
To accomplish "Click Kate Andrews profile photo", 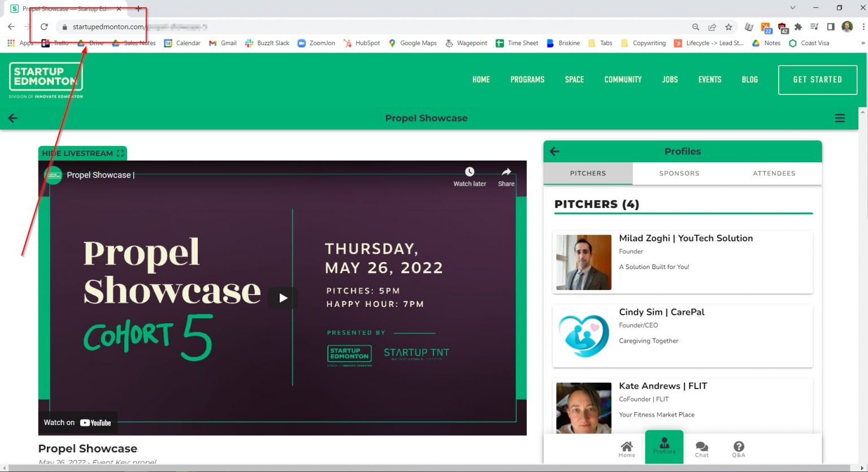I will point(584,408).
